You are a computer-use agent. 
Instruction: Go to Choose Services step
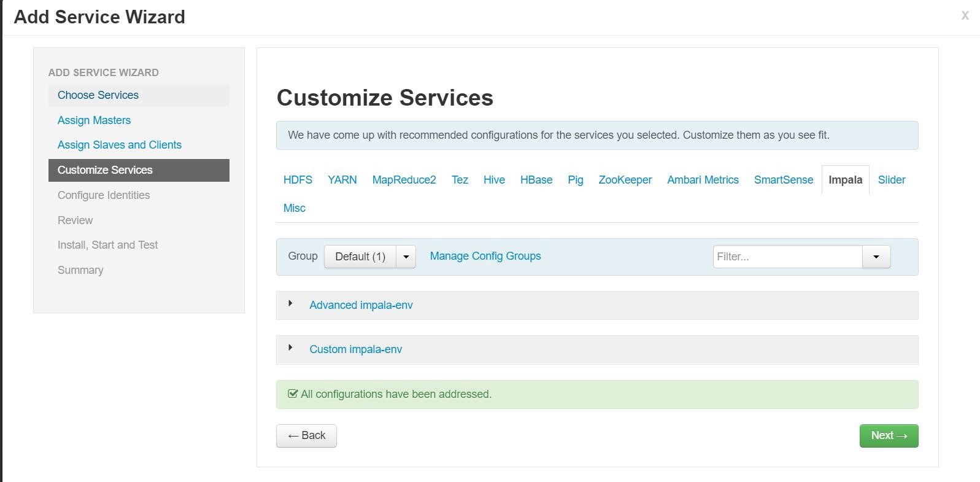pyautogui.click(x=139, y=95)
